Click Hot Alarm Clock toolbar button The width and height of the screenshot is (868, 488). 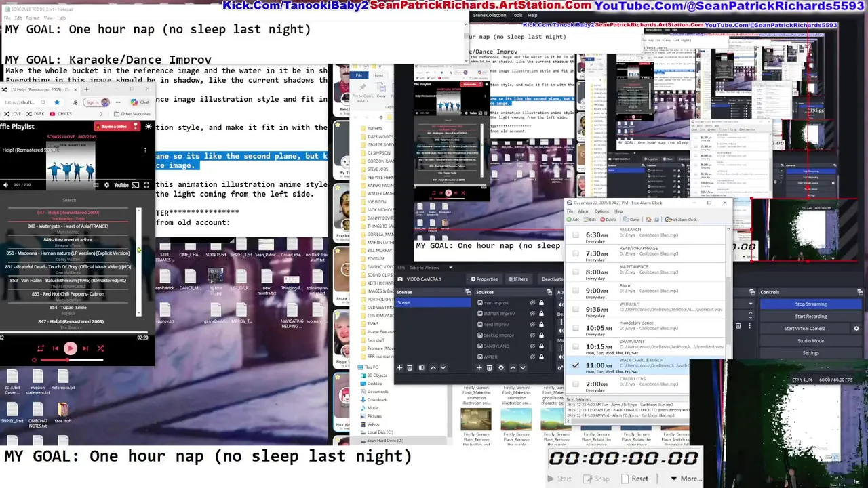pos(681,220)
